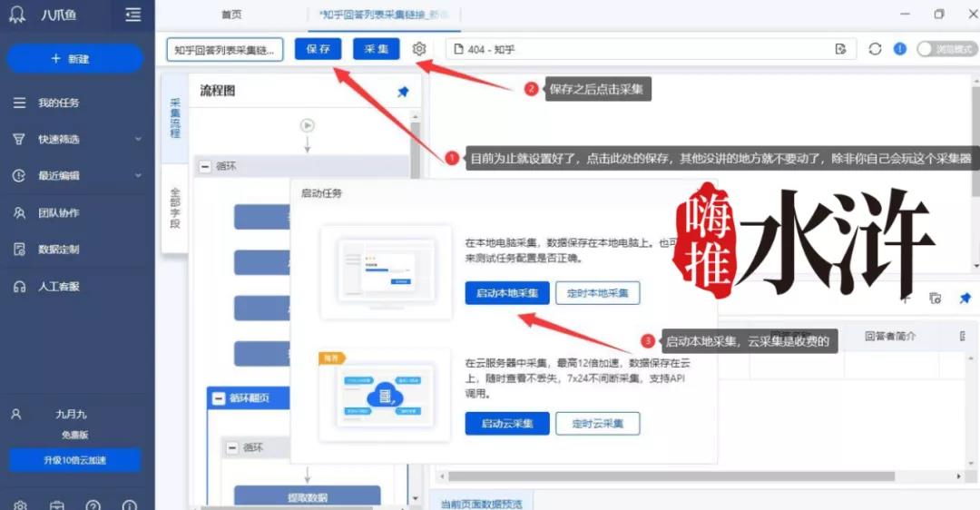Collapse the 循环翻页 node

point(218,397)
